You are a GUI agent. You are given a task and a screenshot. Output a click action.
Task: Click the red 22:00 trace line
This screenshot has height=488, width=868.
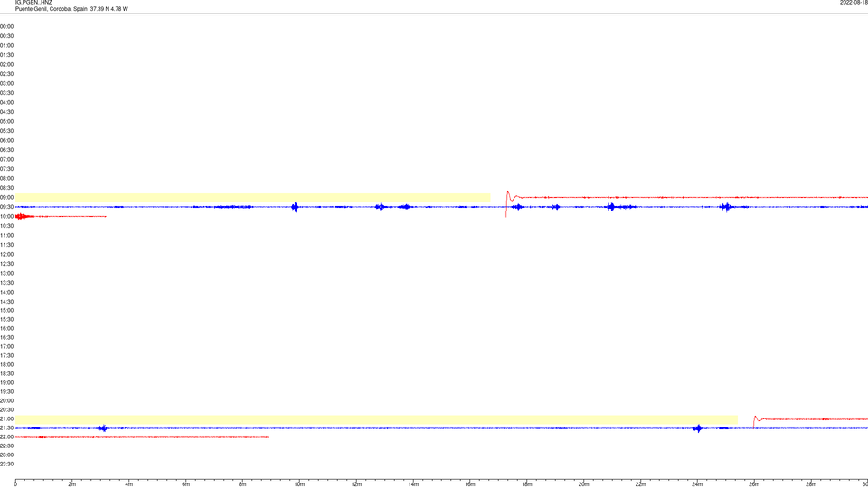142,437
